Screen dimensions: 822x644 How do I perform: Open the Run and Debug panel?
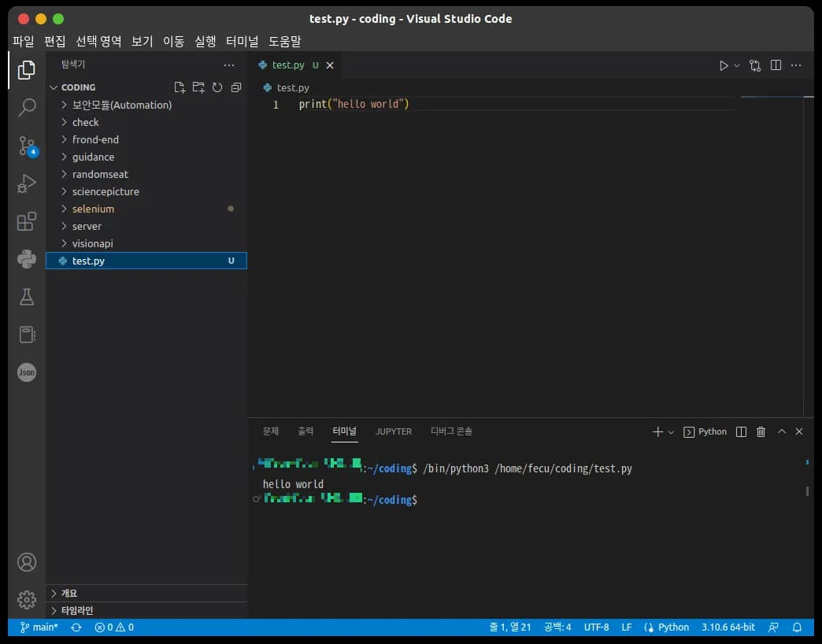(x=26, y=183)
